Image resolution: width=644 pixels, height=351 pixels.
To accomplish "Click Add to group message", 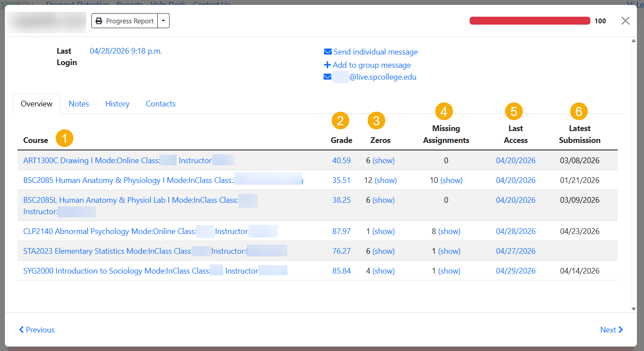I will [367, 65].
